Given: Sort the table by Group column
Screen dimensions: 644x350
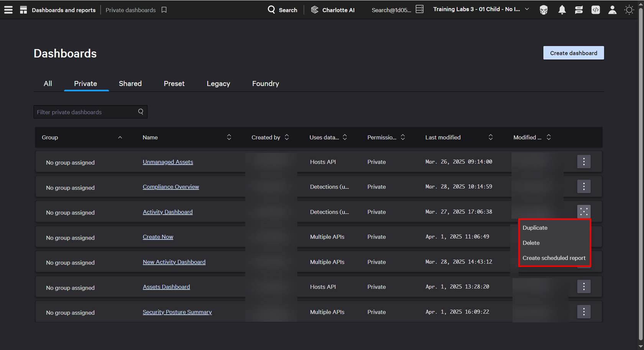Looking at the screenshot, I should 120,137.
